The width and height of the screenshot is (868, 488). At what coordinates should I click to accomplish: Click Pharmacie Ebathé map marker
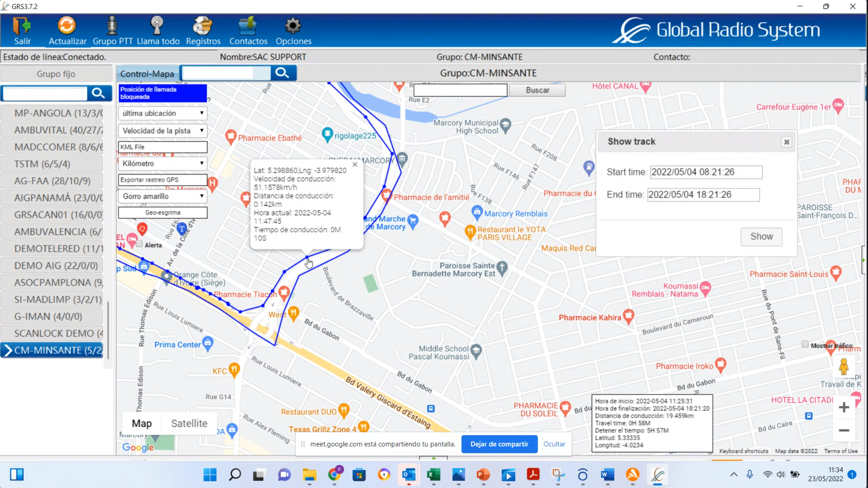[230, 136]
